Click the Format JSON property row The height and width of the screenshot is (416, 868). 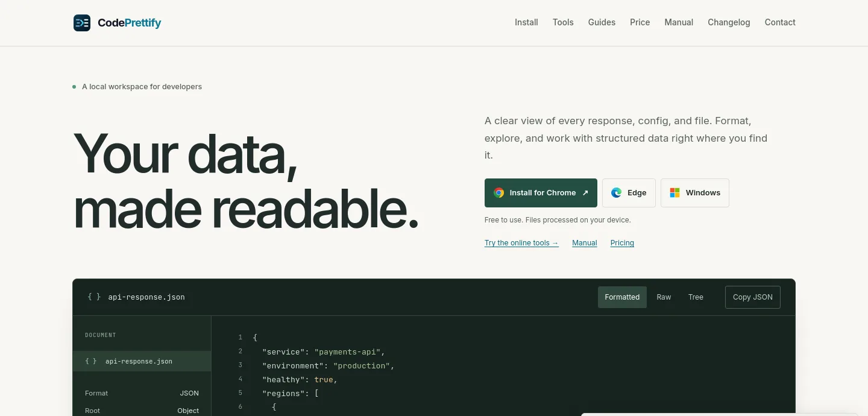click(x=142, y=393)
